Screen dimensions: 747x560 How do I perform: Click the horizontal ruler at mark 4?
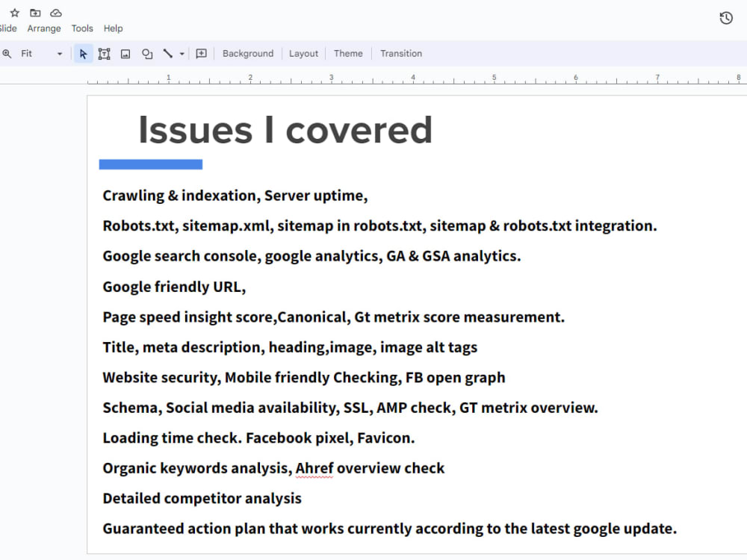click(413, 78)
